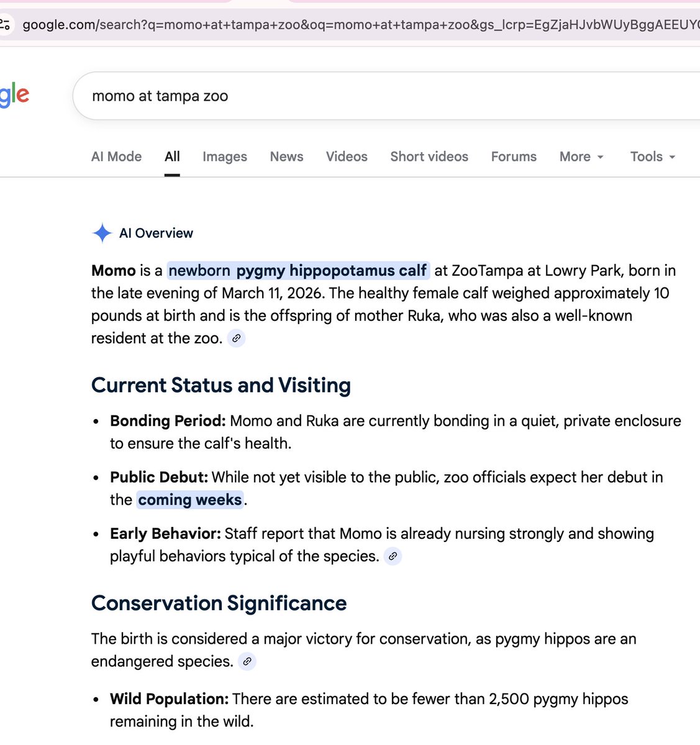This screenshot has width=700, height=745.
Task: Open the Forums tab
Action: pyautogui.click(x=514, y=157)
